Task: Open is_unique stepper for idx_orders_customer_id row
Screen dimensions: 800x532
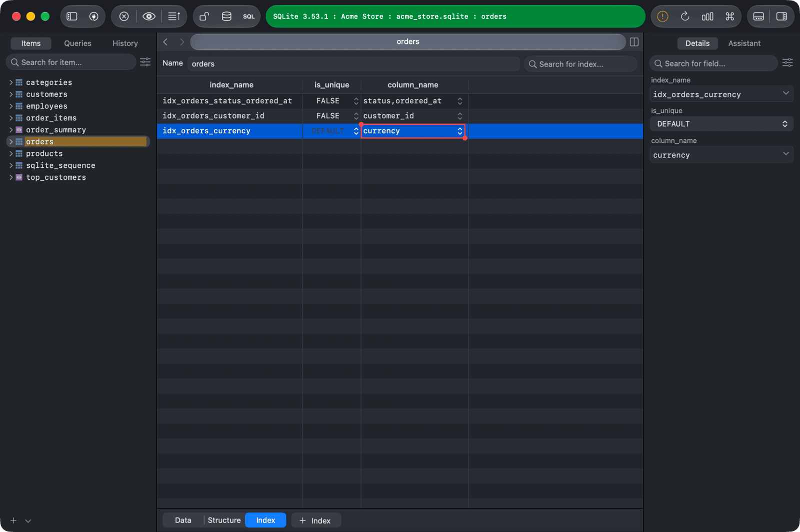Action: coord(356,116)
